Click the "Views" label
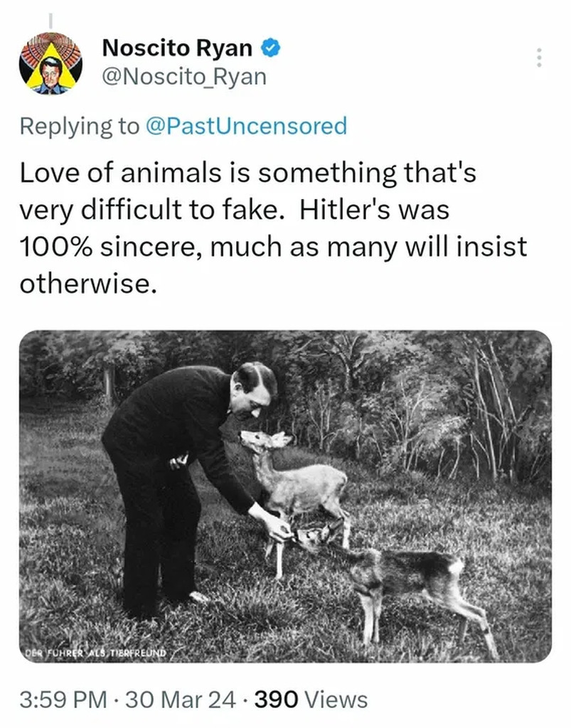This screenshot has width=571, height=728. 336,700
